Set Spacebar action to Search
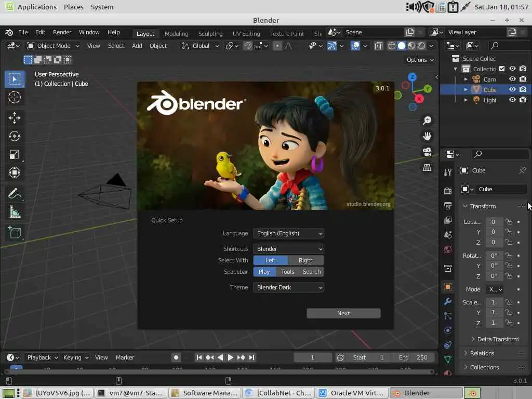 (x=312, y=272)
